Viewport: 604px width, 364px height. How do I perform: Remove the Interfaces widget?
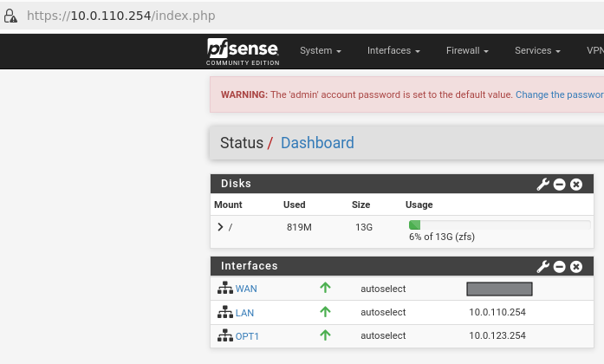pos(575,266)
